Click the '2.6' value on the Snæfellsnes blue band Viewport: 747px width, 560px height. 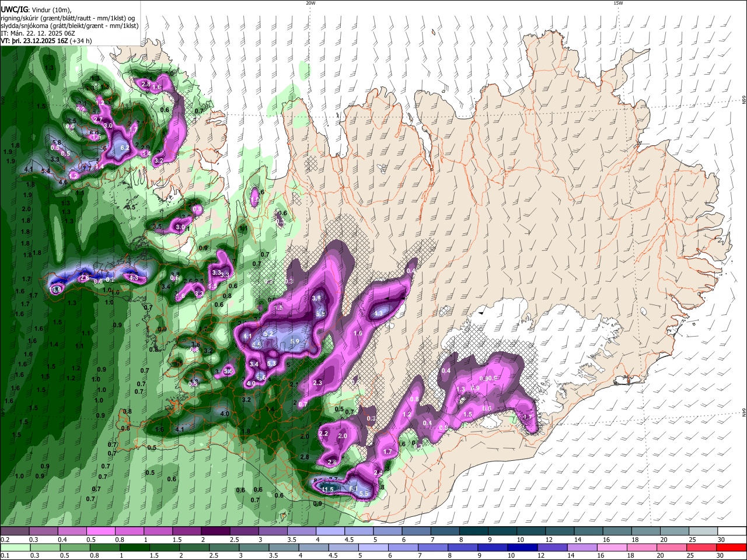point(85,278)
